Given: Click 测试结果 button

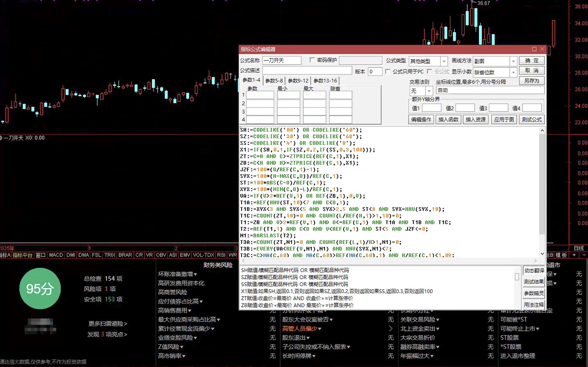Looking at the screenshot, I should tap(534, 282).
